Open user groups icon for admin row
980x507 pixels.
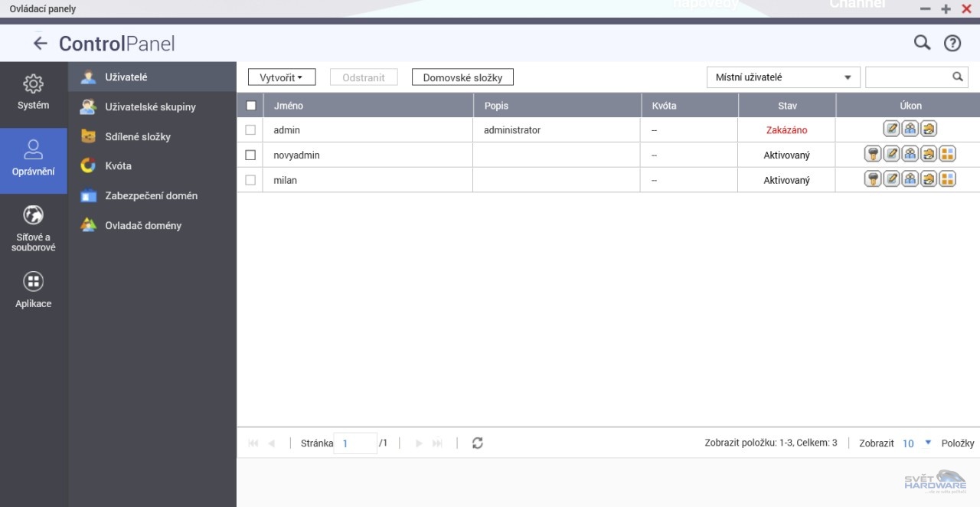(910, 129)
